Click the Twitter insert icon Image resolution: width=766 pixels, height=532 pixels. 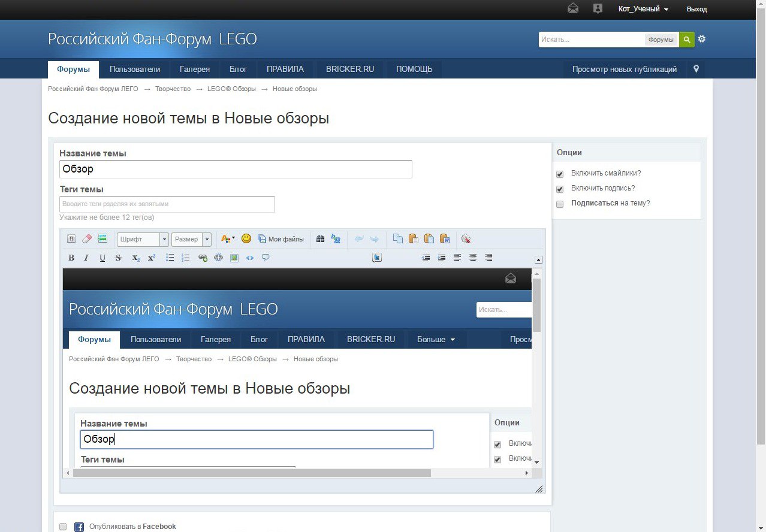377,258
